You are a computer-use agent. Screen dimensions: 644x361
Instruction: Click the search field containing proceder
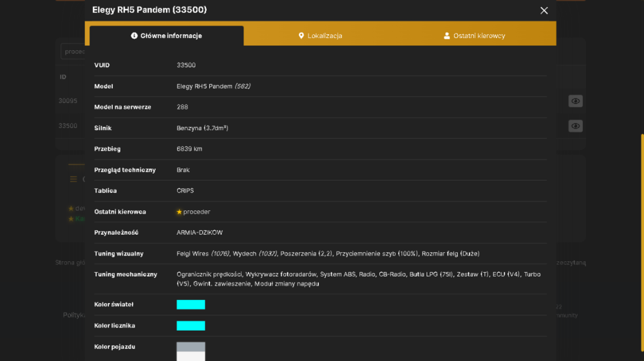[x=73, y=51]
